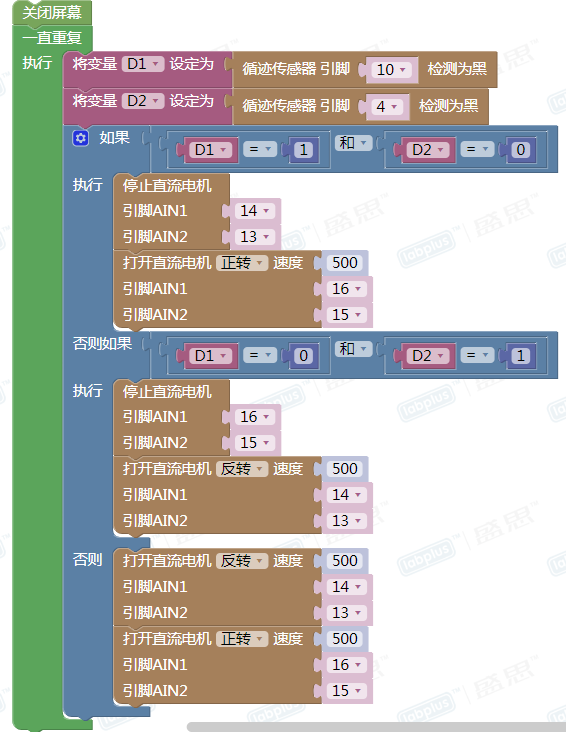Open AIN2 pin 15 dropdown of 正转 motor in 否则 branch

point(347,691)
